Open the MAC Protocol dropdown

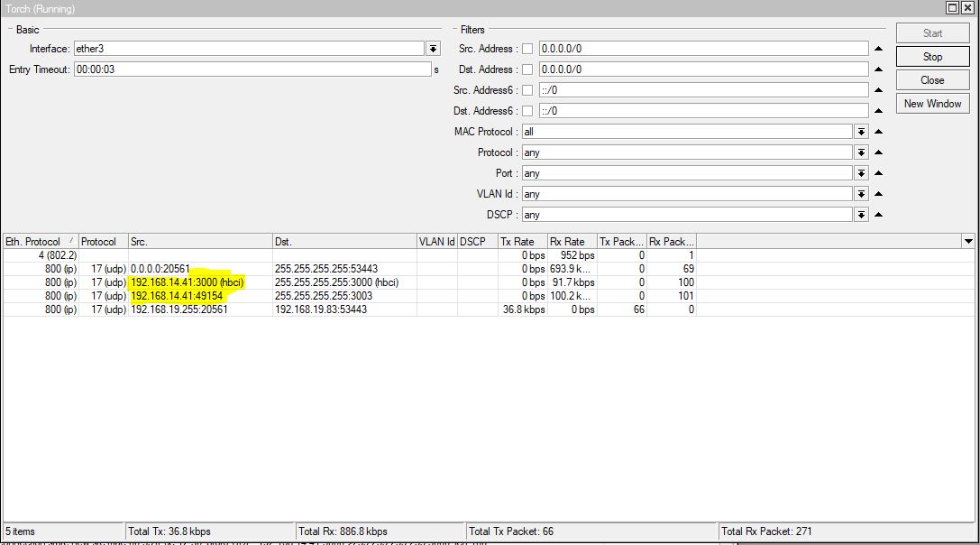(861, 132)
